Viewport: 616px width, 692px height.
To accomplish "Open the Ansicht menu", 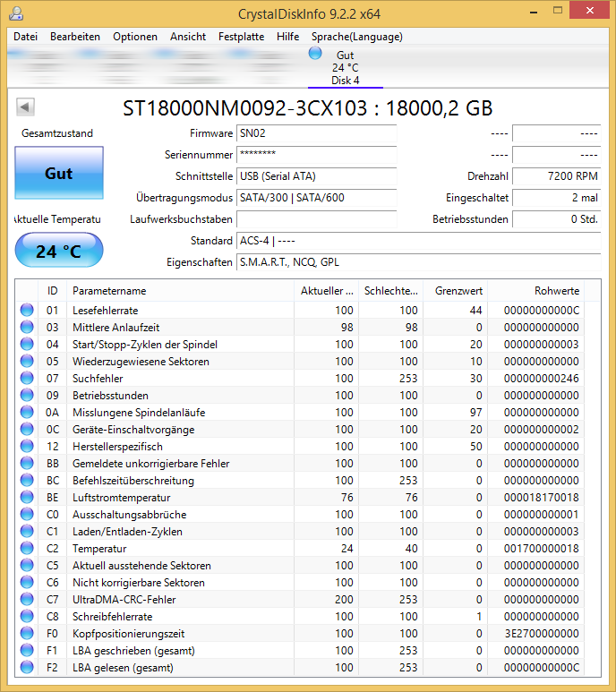I will [188, 37].
